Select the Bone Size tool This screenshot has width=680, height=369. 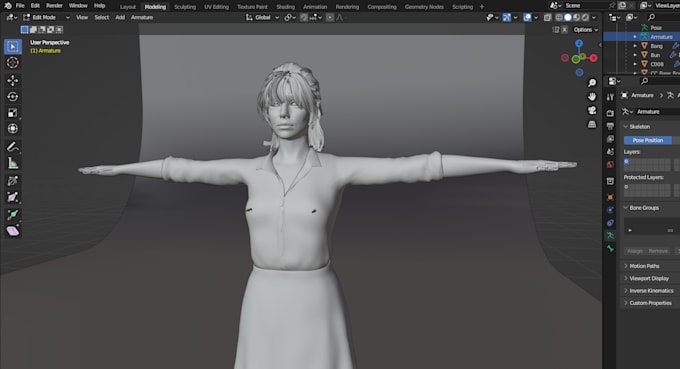[x=13, y=197]
